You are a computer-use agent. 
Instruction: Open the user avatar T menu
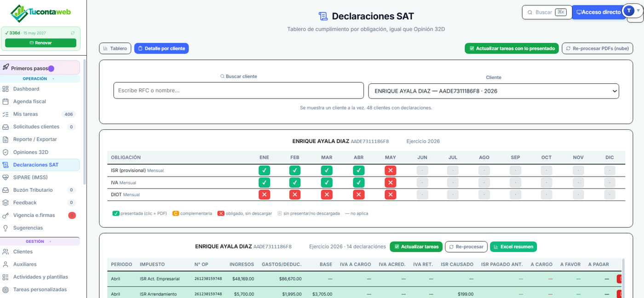coord(629,11)
